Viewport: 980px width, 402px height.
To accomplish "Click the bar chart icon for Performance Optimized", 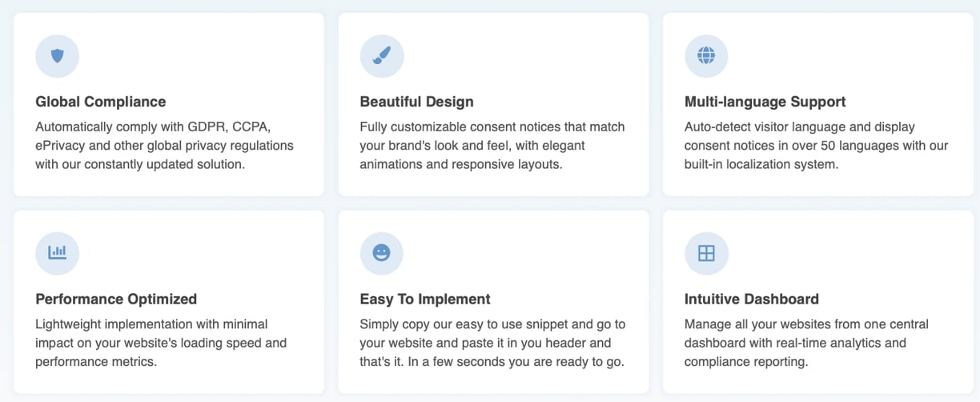I will coord(58,253).
